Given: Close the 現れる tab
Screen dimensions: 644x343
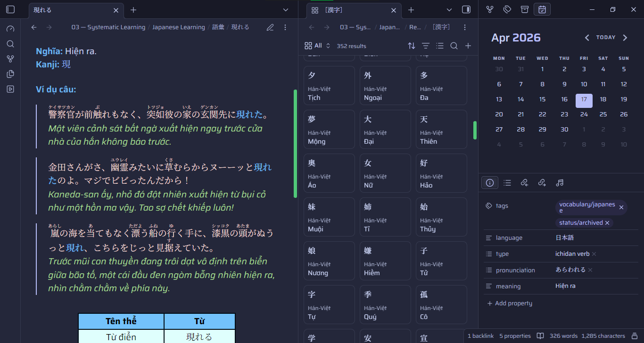Looking at the screenshot, I should (x=116, y=10).
